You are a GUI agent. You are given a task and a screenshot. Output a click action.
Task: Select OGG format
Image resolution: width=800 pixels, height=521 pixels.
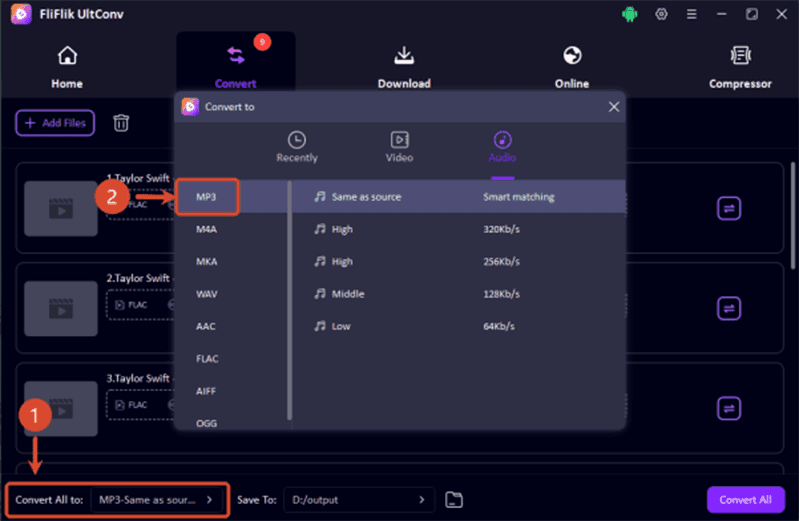click(207, 423)
